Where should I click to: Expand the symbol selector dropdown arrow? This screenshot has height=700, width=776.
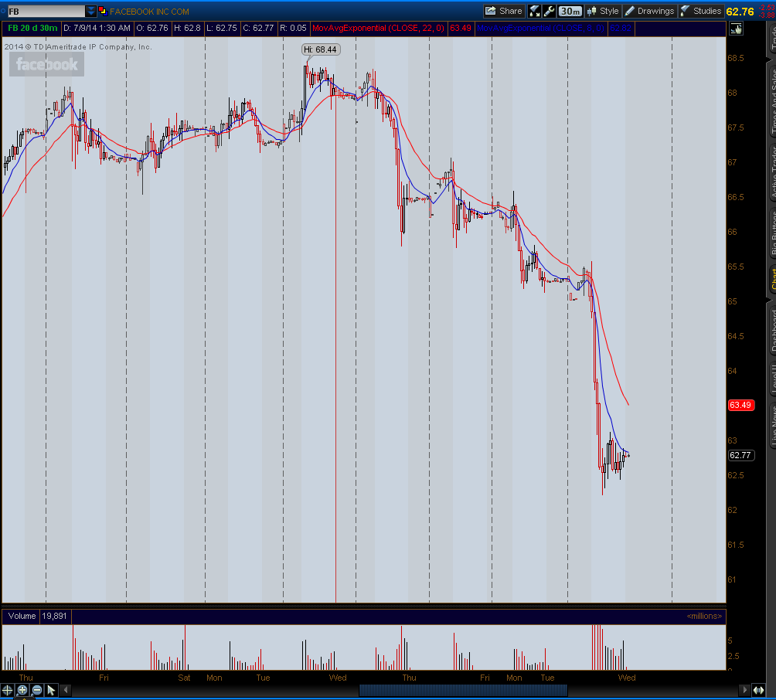tap(91, 12)
